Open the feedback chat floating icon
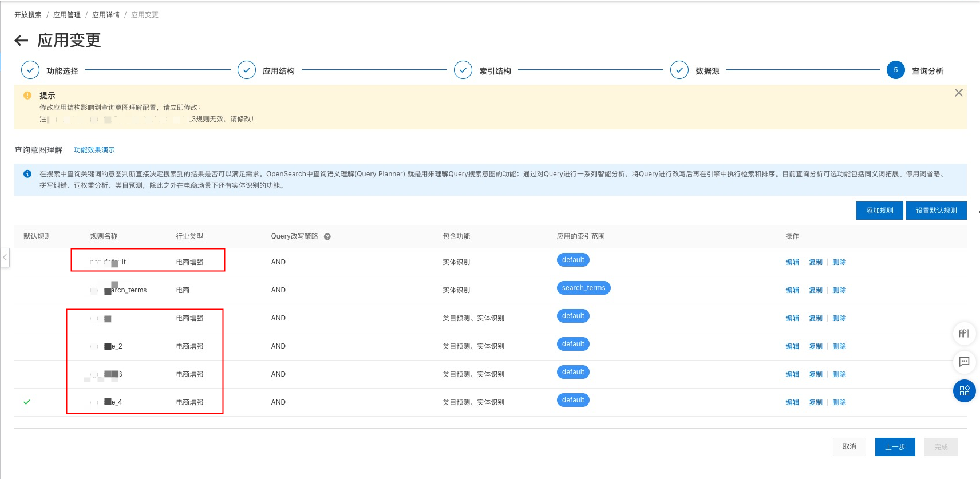Screen dimensions: 980x479 (965, 362)
